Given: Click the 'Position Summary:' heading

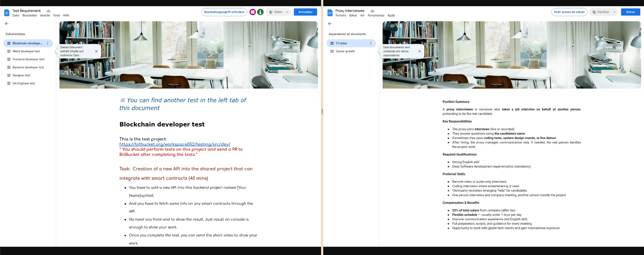Looking at the screenshot, I should [x=456, y=102].
